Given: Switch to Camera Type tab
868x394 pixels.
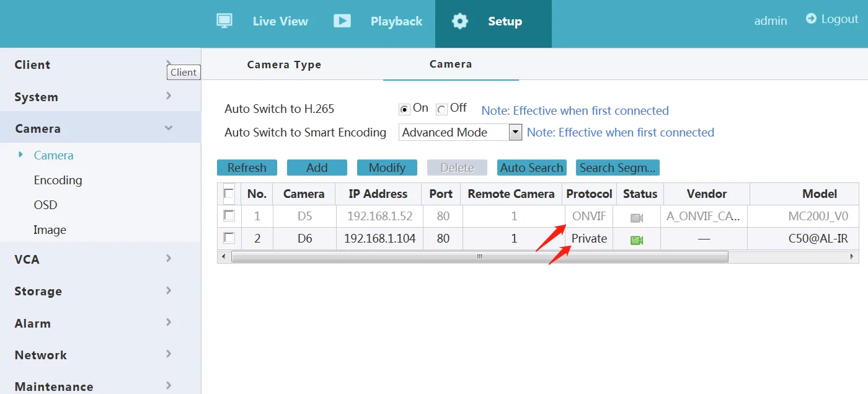Looking at the screenshot, I should tap(284, 65).
